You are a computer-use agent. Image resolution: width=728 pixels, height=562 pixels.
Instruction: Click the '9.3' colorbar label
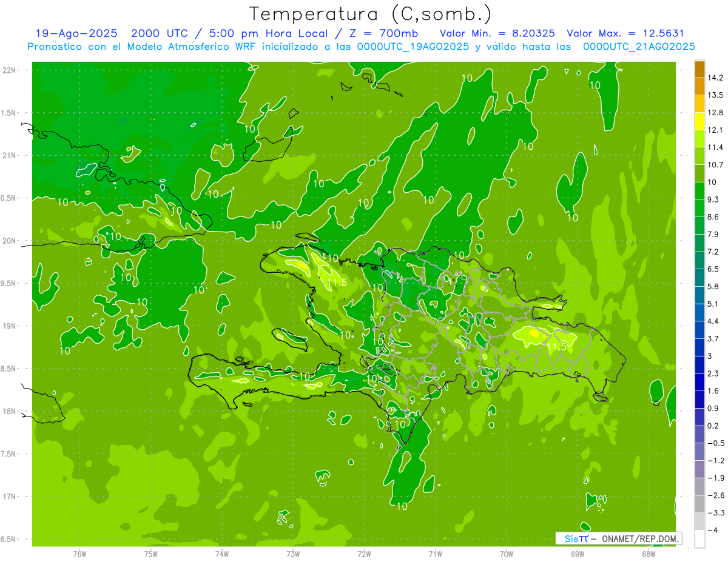pos(713,199)
